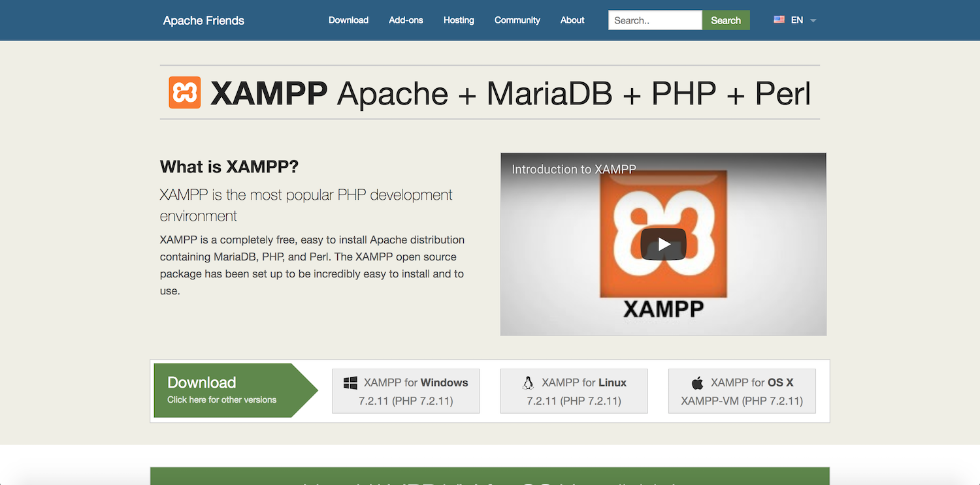Click the Windows logo icon
This screenshot has height=485, width=980.
click(x=351, y=383)
